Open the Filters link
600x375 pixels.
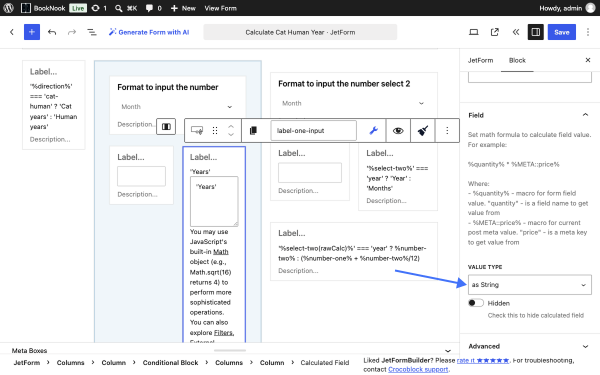pyautogui.click(x=224, y=333)
